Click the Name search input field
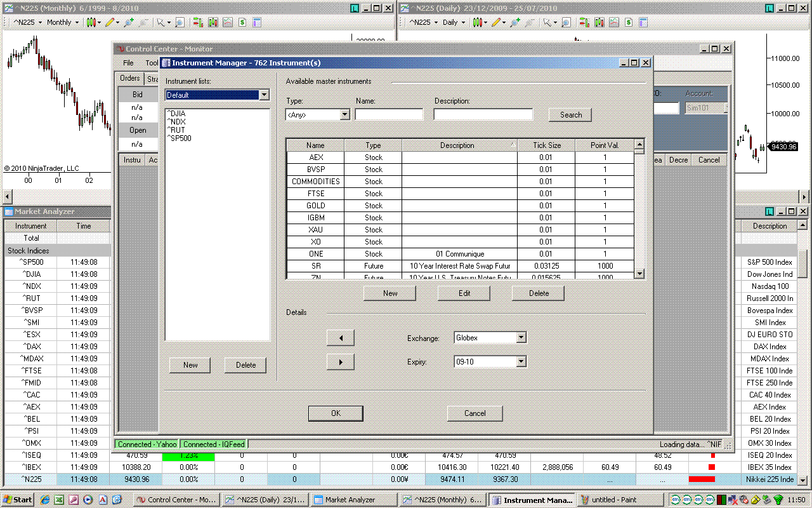 389,115
